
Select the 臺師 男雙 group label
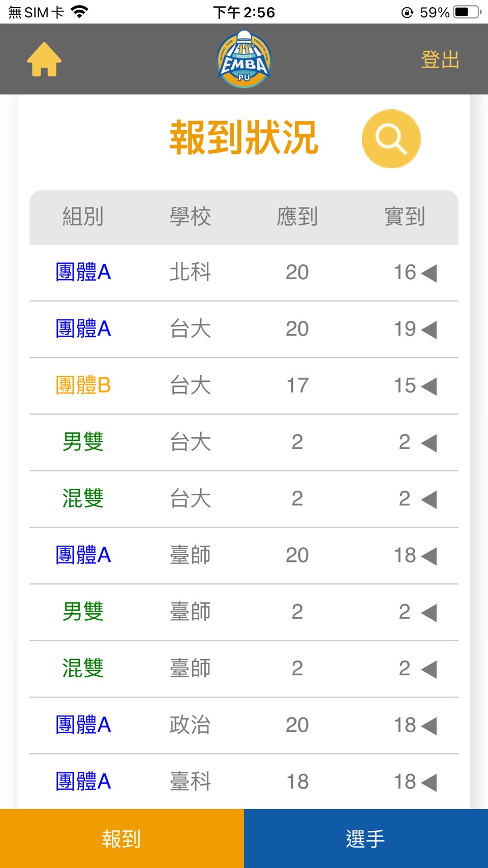pos(83,612)
